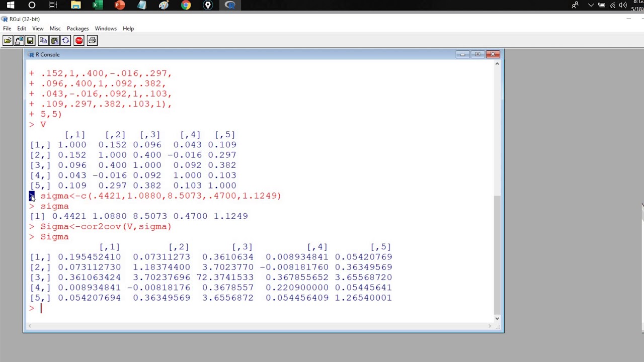Open the Paint palette icon in taskbar
Viewport: 644px width, 362px height.
[164, 5]
